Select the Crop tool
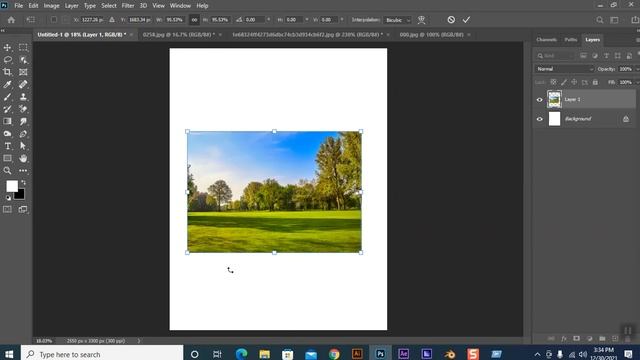This screenshot has height=360, width=640. 7,72
